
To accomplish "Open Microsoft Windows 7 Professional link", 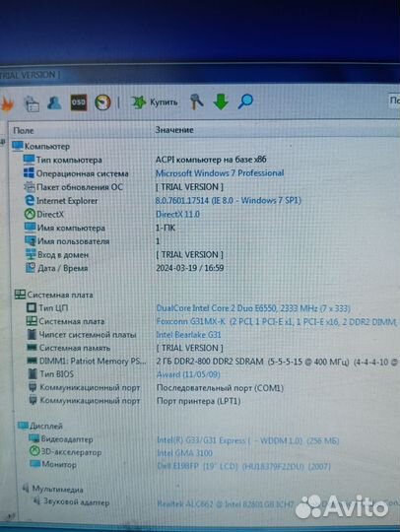I will tap(220, 173).
